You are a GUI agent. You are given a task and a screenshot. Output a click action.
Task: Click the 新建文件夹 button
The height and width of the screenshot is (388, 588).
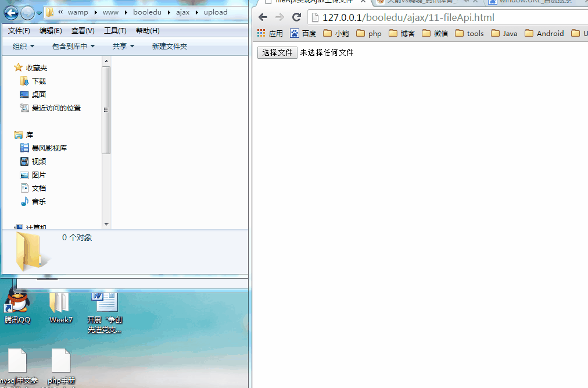tap(170, 46)
